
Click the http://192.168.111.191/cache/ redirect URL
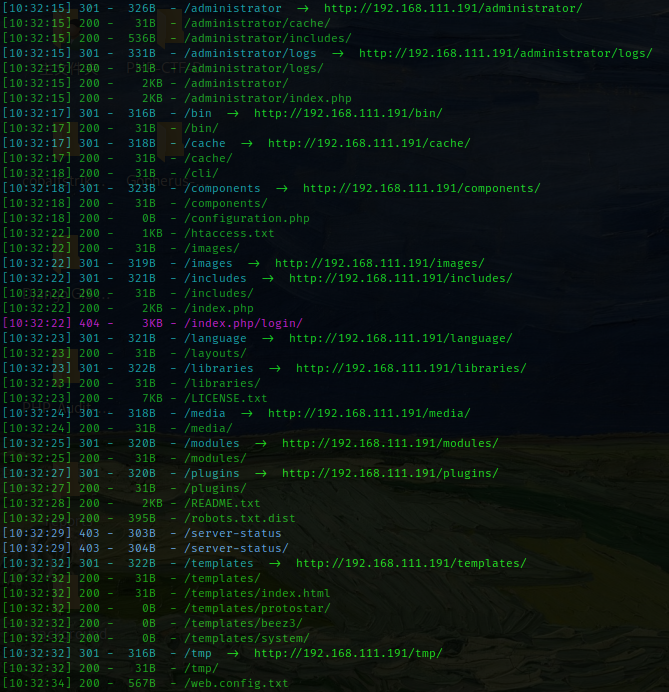(x=369, y=143)
